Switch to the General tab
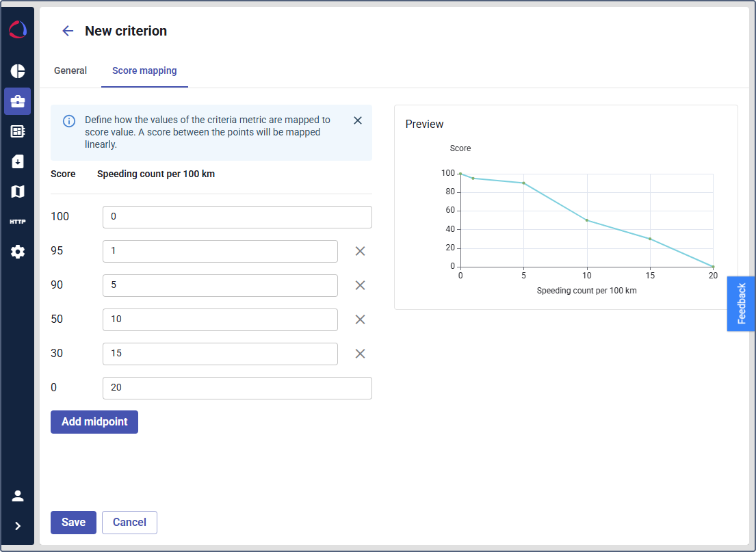This screenshot has height=552, width=756. (70, 70)
